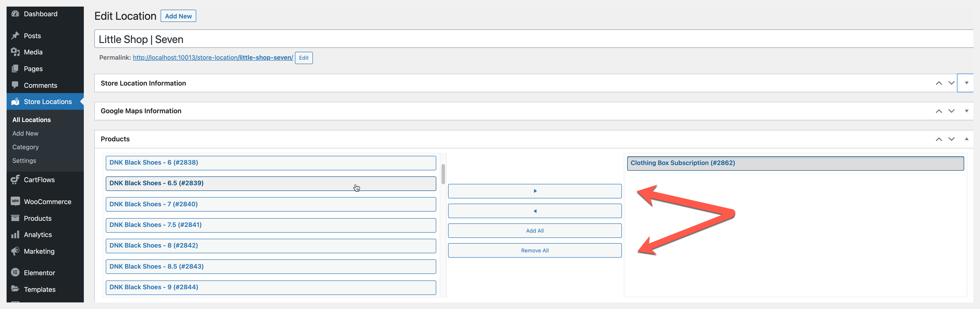The height and width of the screenshot is (309, 980).
Task: Open Settings under Store Locations
Action: [x=24, y=161]
